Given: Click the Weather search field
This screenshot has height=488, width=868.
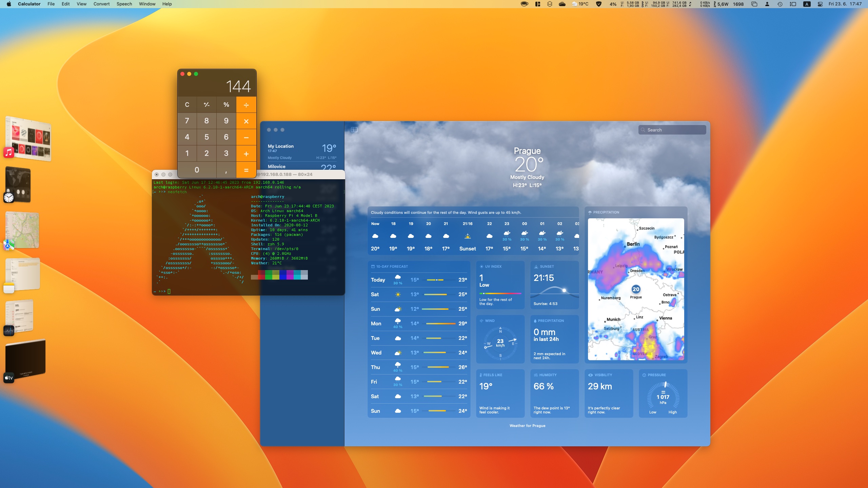Looking at the screenshot, I should tap(672, 130).
